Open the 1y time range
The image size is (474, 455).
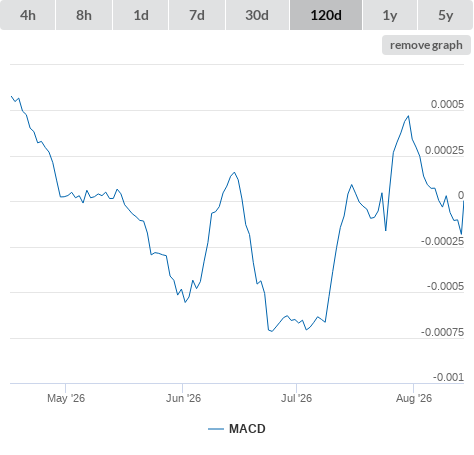pyautogui.click(x=390, y=15)
